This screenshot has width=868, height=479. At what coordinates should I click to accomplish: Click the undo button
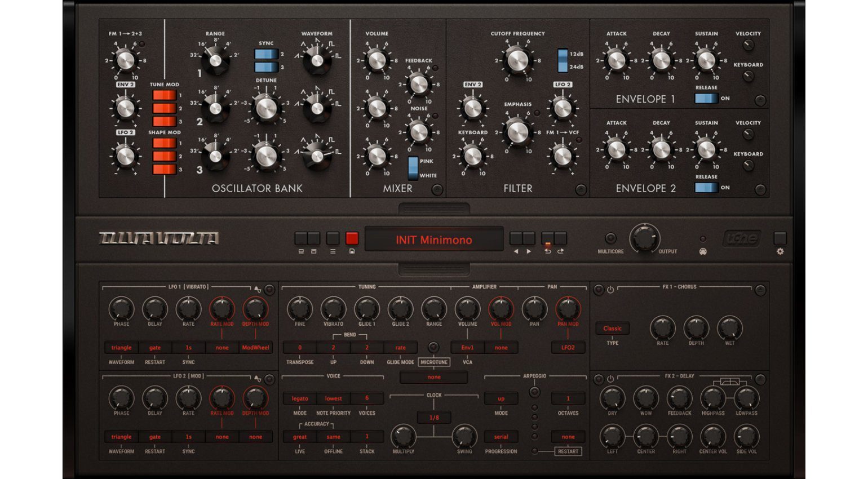click(x=547, y=238)
